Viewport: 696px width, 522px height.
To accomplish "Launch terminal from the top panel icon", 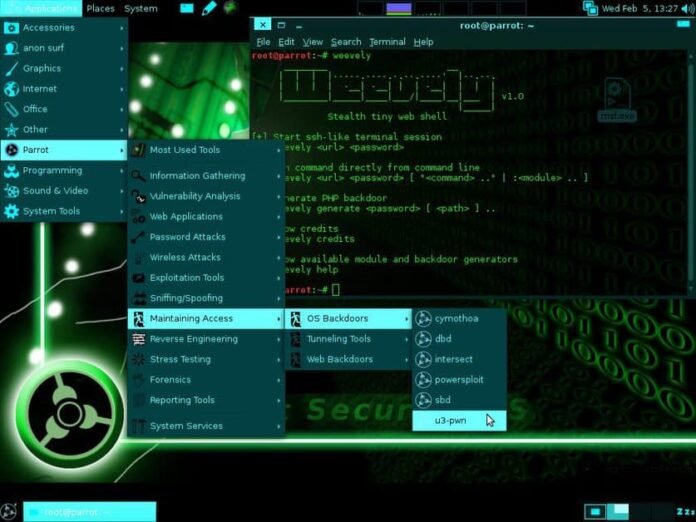I will click(186, 8).
